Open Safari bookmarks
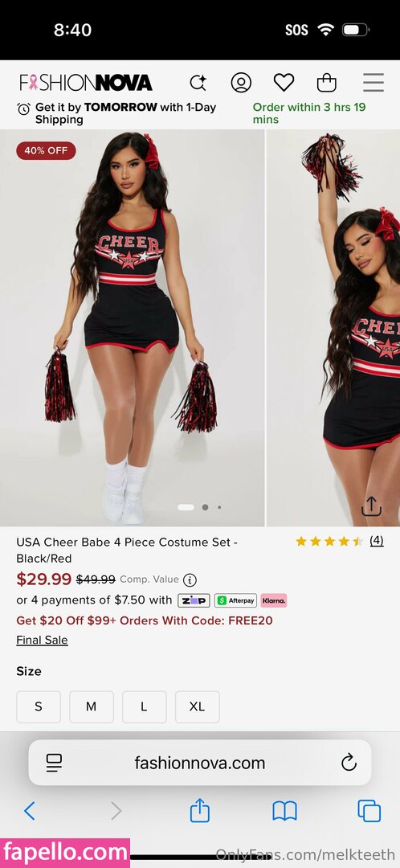This screenshot has width=400, height=868. 284,812
